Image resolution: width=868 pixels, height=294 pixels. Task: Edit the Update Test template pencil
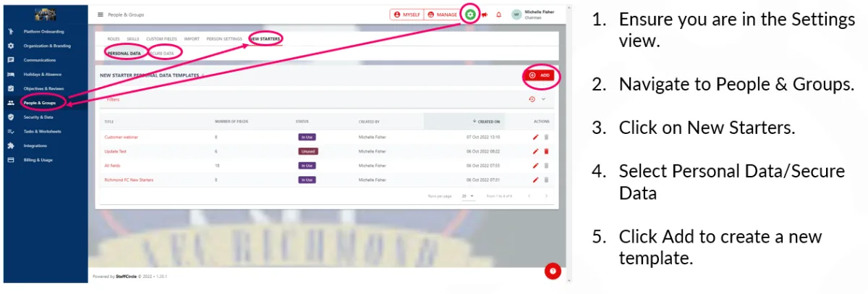535,151
